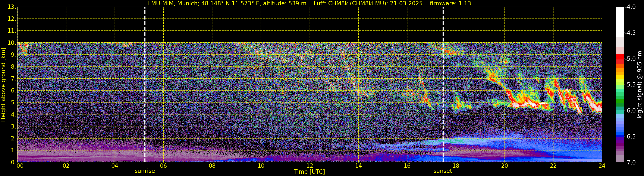Click the time axis tick label '00'
This screenshot has width=644, height=176.
click(x=20, y=166)
